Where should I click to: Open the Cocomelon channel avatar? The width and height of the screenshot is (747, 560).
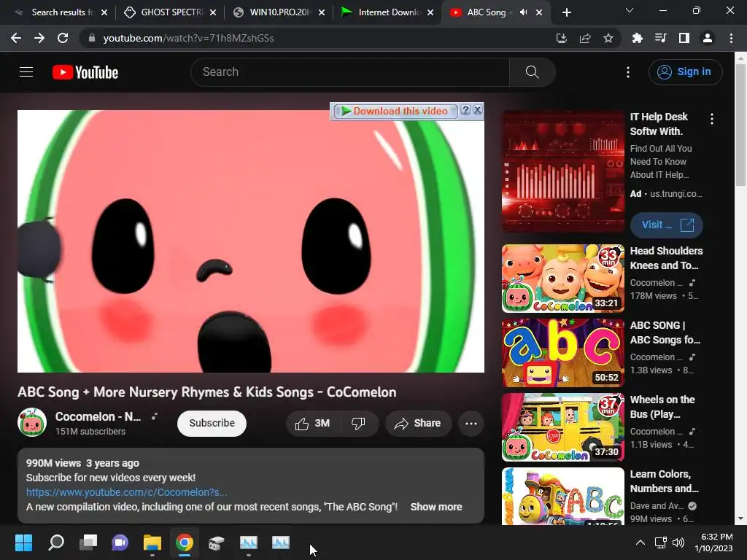coord(32,422)
